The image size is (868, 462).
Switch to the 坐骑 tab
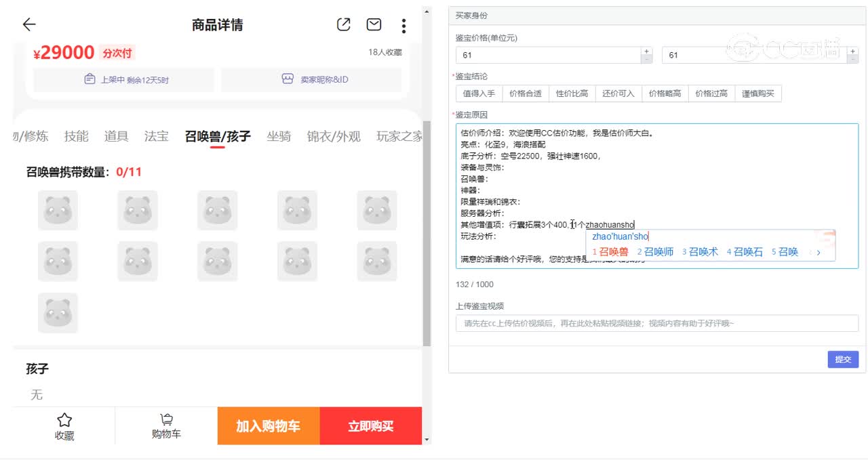point(279,135)
